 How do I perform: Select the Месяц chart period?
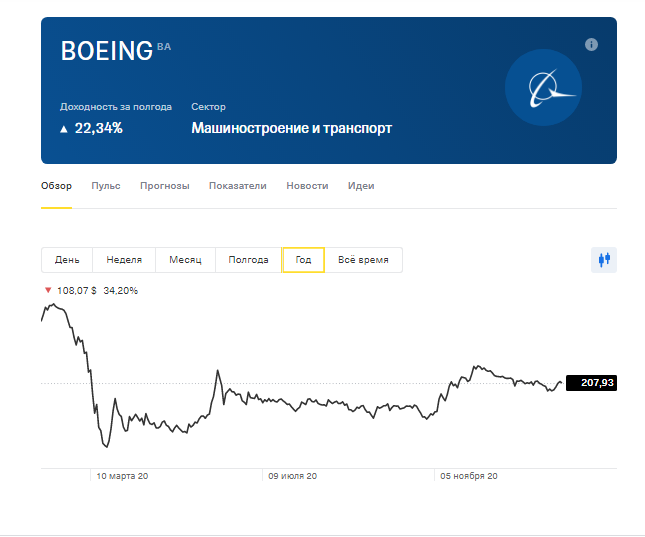coord(185,260)
